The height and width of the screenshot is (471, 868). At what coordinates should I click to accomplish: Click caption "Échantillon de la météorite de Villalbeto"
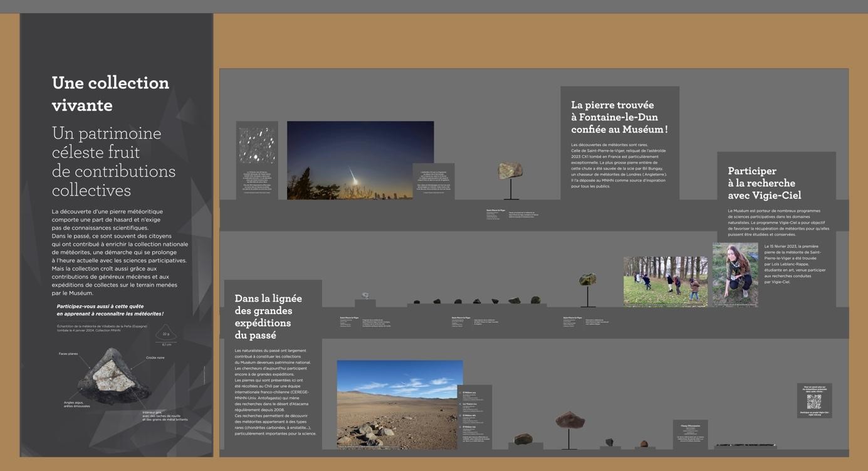tap(102, 328)
